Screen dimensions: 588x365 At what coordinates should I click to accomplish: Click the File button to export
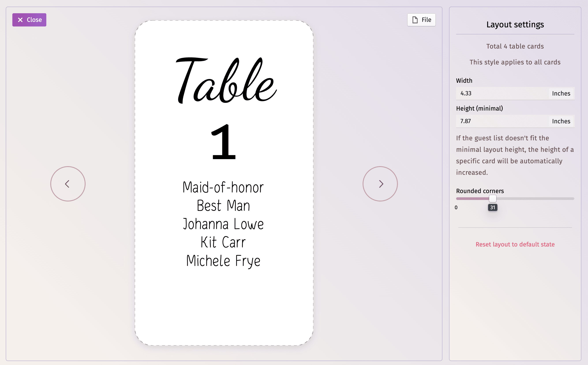coord(421,20)
